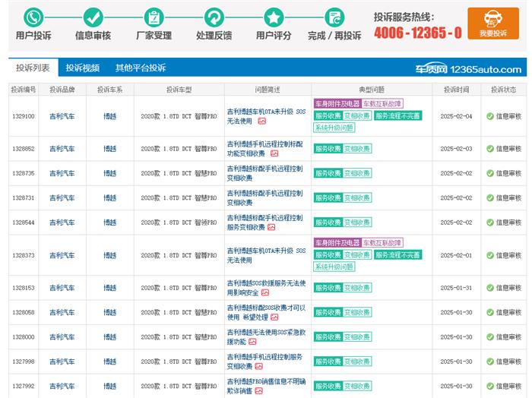Open 博越 series link in row 1327998
532x398 pixels.
[x=109, y=362]
